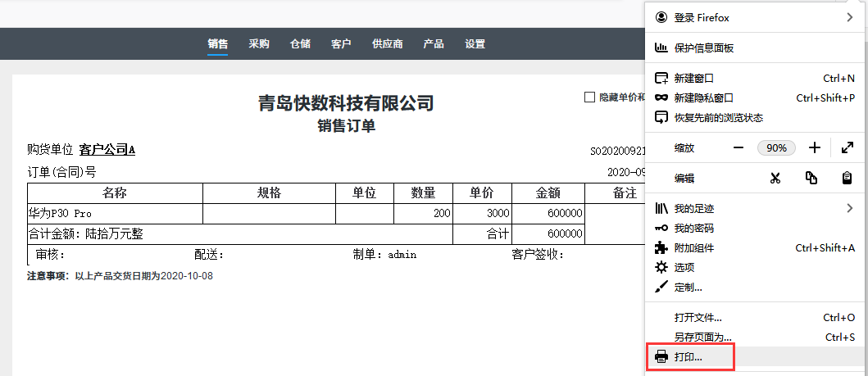
Task: Open the 设置 navigation tab
Action: [475, 44]
